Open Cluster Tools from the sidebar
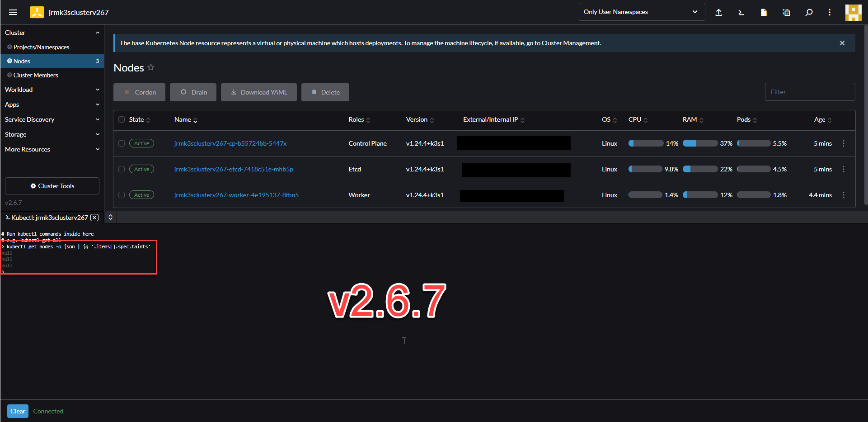The width and height of the screenshot is (868, 422). [x=52, y=185]
